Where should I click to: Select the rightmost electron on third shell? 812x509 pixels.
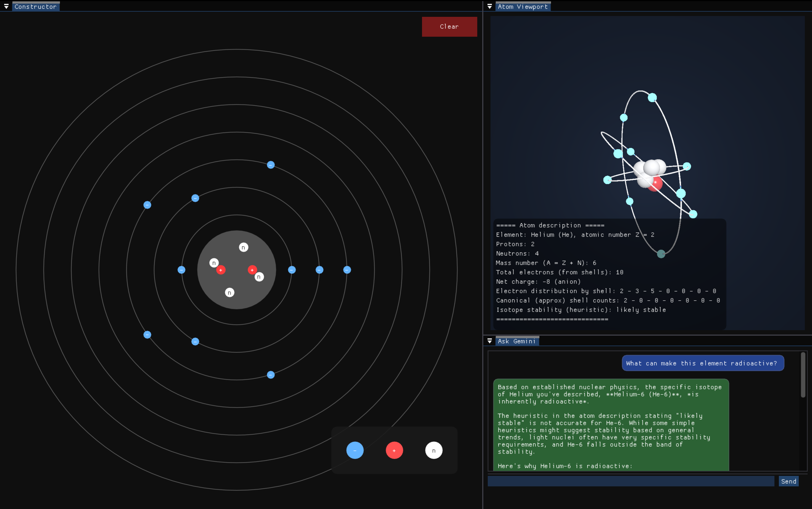pos(347,270)
